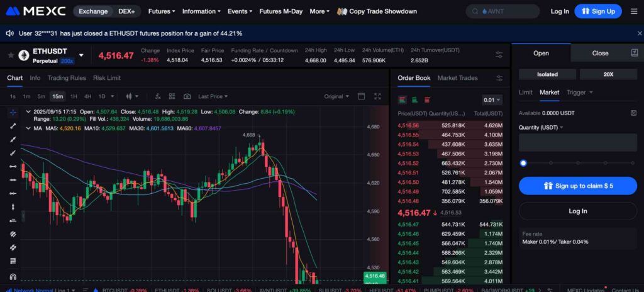644x292 pixels.
Task: Select the 1H timeframe
Action: pos(74,96)
